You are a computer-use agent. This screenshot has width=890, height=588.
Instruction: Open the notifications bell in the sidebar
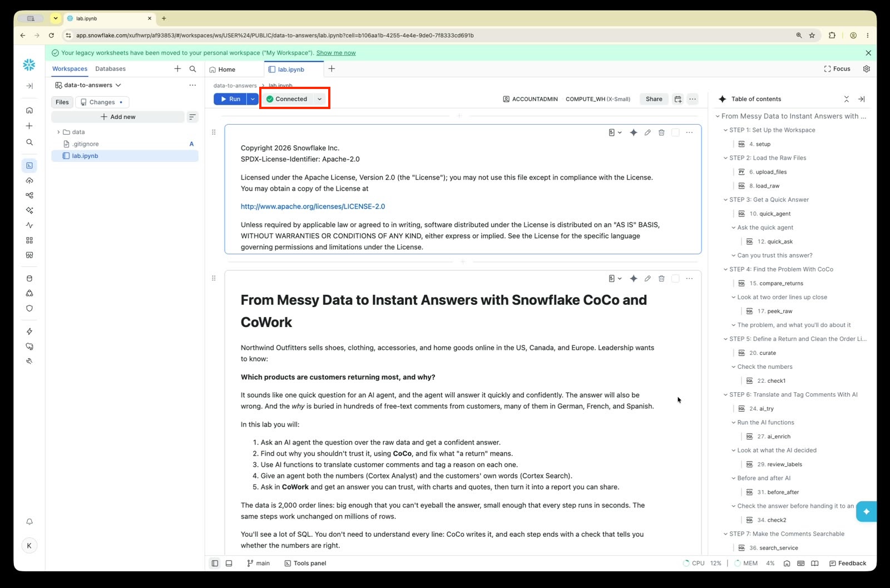coord(29,521)
